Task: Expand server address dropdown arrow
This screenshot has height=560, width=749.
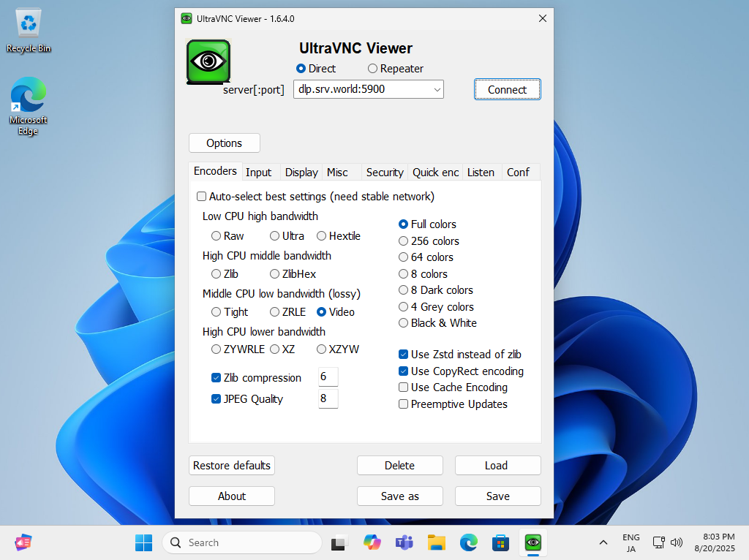Action: [x=437, y=89]
